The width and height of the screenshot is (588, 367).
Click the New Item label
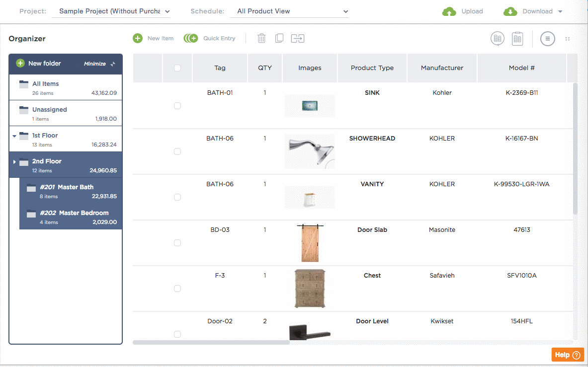click(x=161, y=38)
